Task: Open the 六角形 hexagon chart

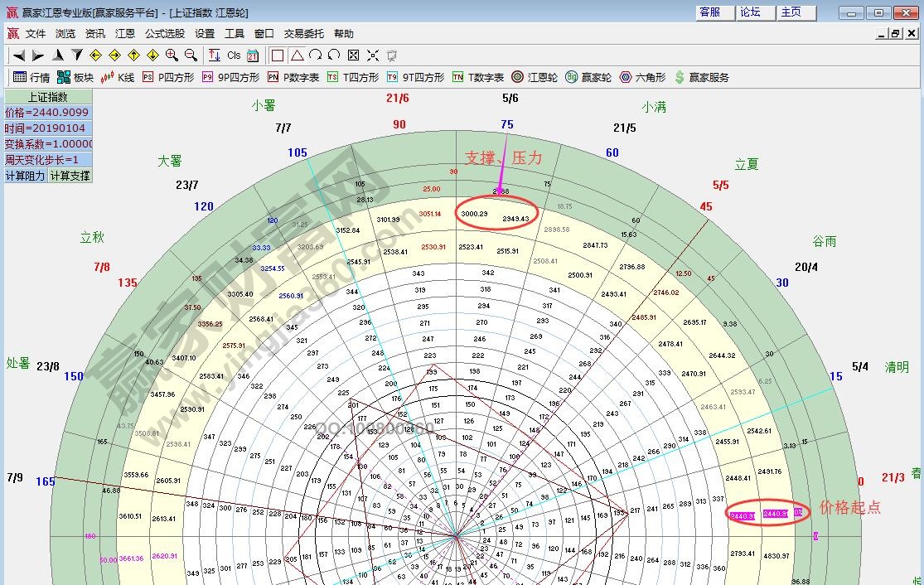Action: click(x=642, y=77)
